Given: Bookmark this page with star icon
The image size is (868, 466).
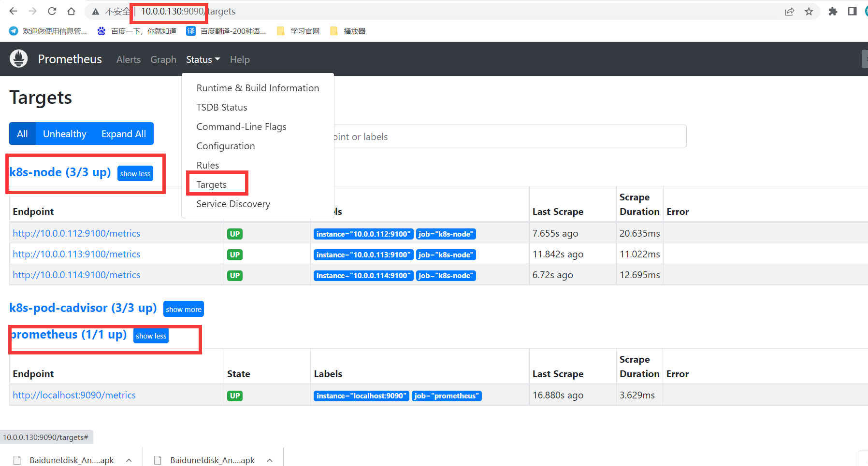Looking at the screenshot, I should tap(809, 12).
